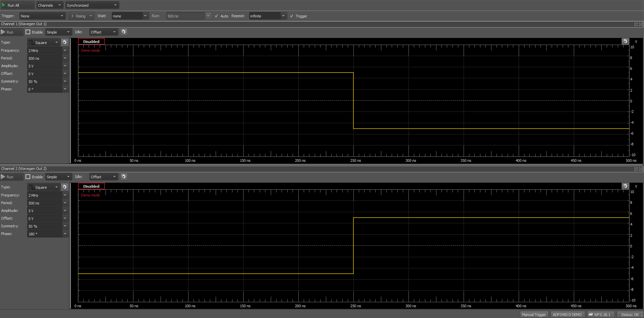Open Channel 1 Simple mode dropdown
Viewport: 644px width, 318px height.
pyautogui.click(x=58, y=32)
